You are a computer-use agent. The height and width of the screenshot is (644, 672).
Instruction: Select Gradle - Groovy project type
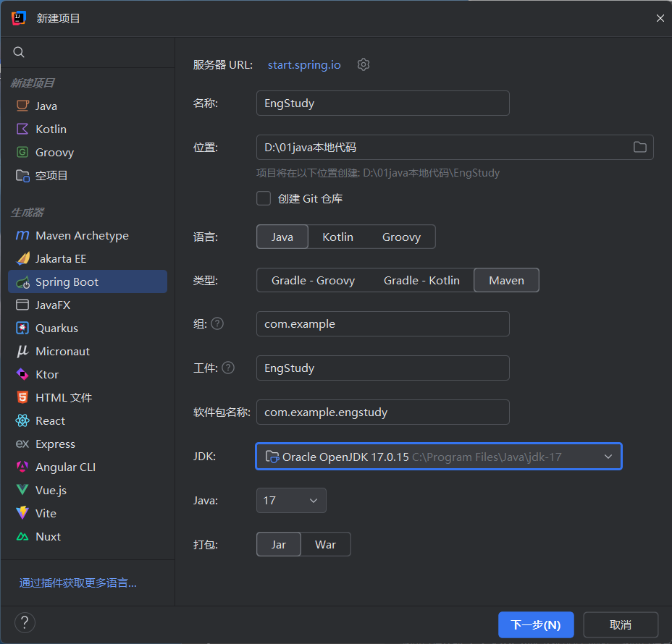click(314, 281)
